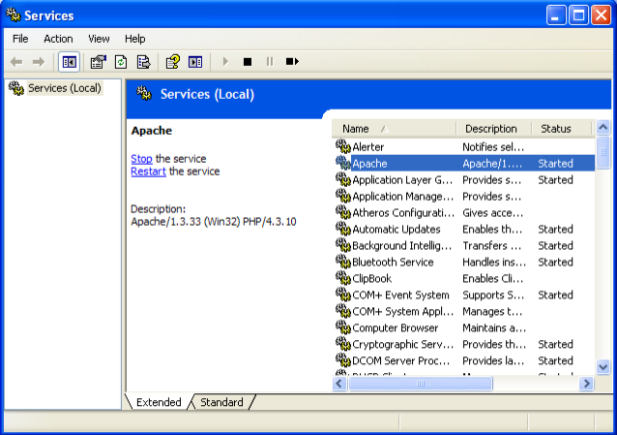Select Services (Local) in the console tree
This screenshot has height=435, width=617.
point(64,88)
